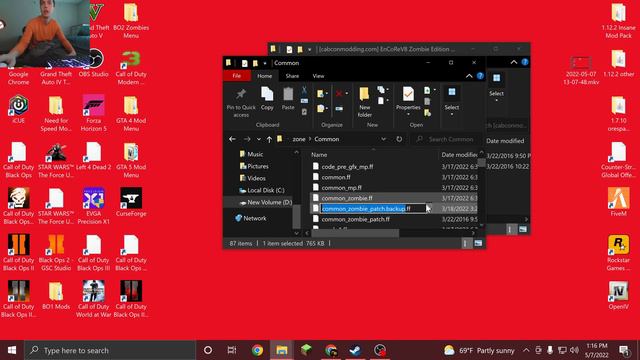
Task: Click the taskbar search box
Action: [x=110, y=350]
